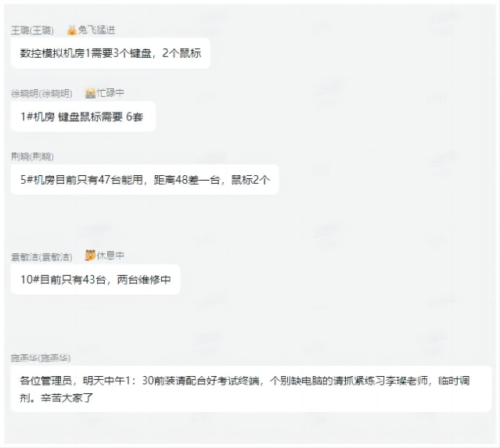Click the 兔飞猛进 status text label
The width and height of the screenshot is (500, 448).
click(96, 30)
